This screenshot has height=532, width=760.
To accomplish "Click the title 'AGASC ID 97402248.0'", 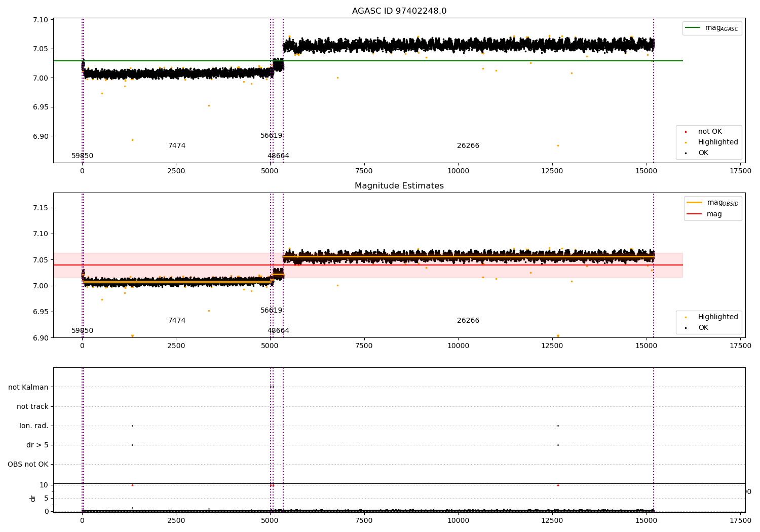I will [x=399, y=11].
